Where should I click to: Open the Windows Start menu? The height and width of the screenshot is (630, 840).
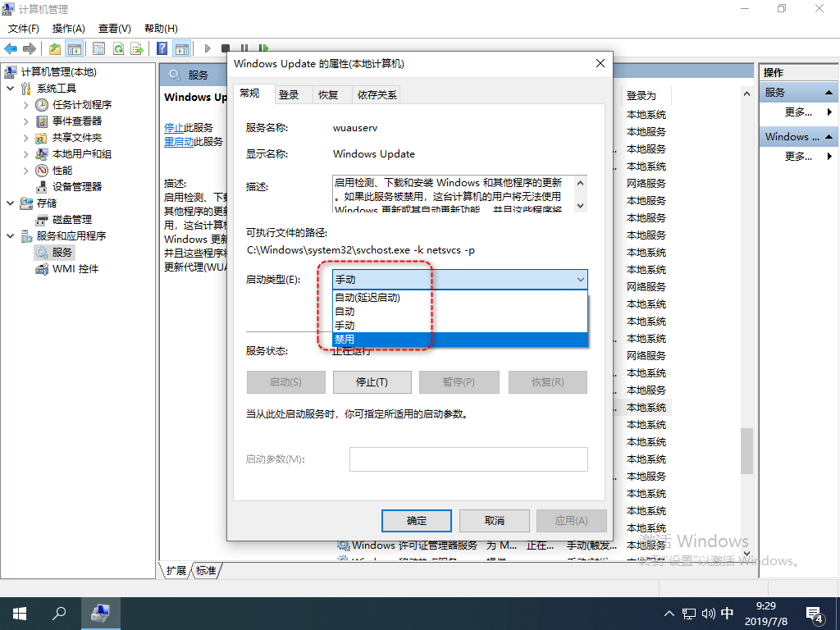[20, 614]
